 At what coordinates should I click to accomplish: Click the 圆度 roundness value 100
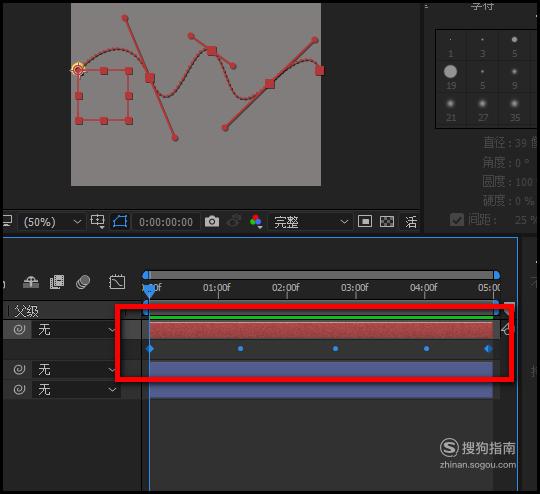coord(524,182)
